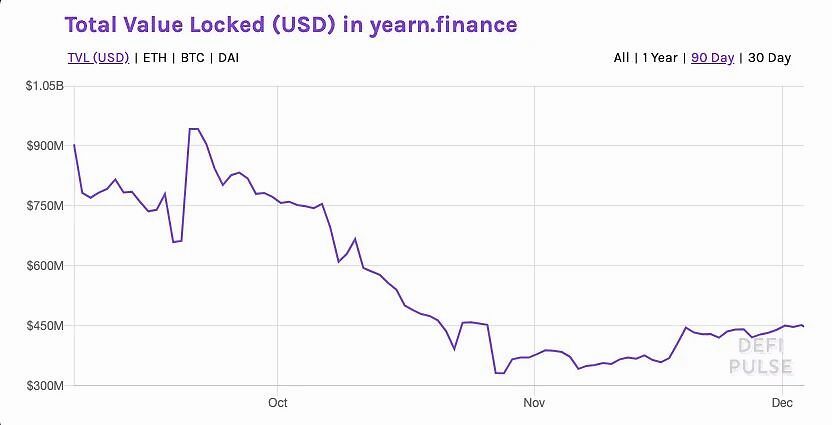The height and width of the screenshot is (425, 832).
Task: Click the chart line's highest peak in September
Action: 194,129
